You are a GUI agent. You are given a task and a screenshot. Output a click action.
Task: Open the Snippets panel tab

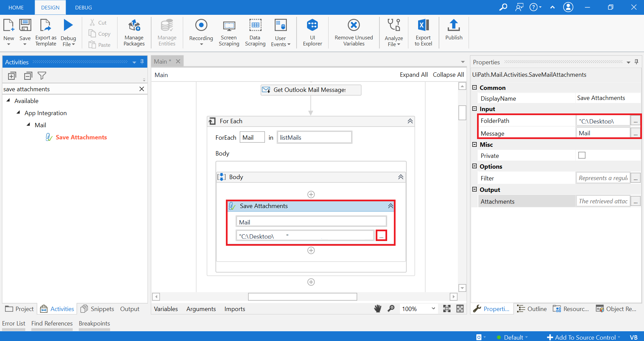click(97, 309)
